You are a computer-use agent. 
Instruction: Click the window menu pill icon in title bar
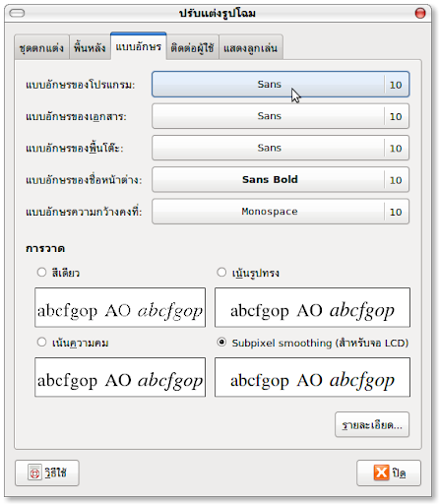point(17,13)
